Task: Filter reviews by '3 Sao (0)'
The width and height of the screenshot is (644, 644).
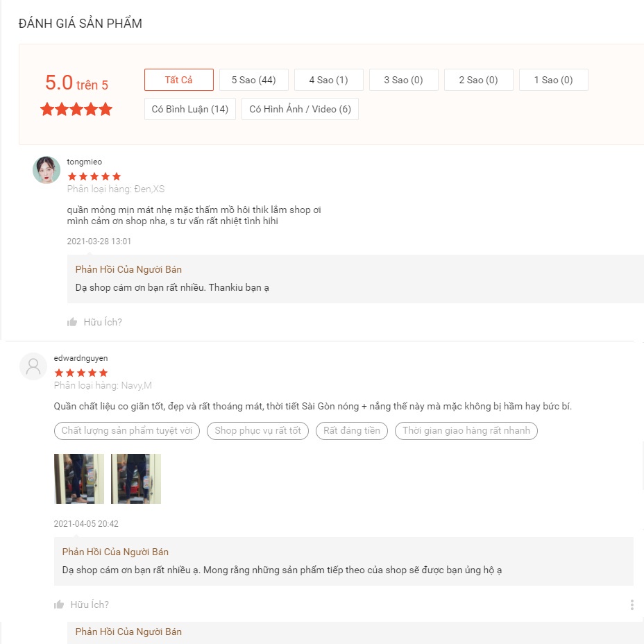Action: [x=403, y=80]
